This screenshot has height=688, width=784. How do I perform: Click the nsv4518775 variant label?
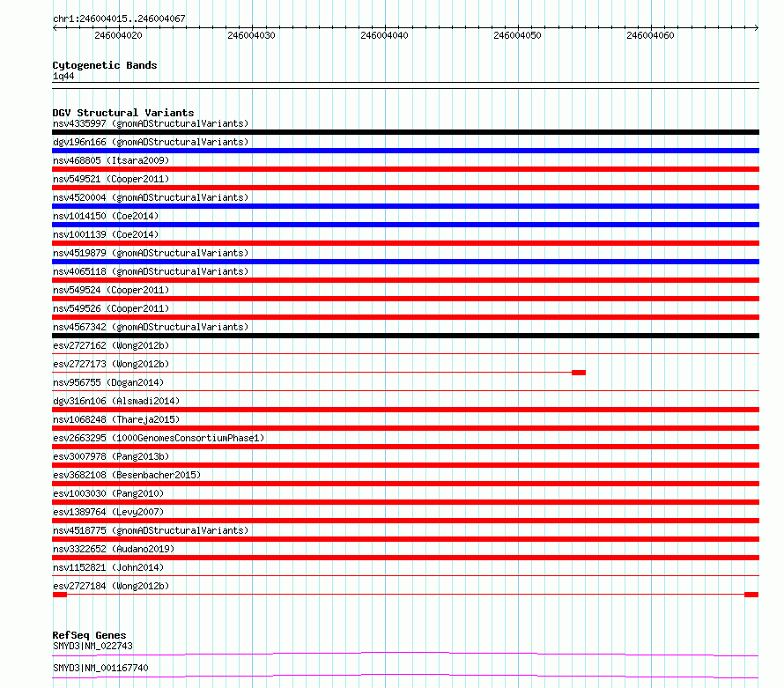click(151, 530)
